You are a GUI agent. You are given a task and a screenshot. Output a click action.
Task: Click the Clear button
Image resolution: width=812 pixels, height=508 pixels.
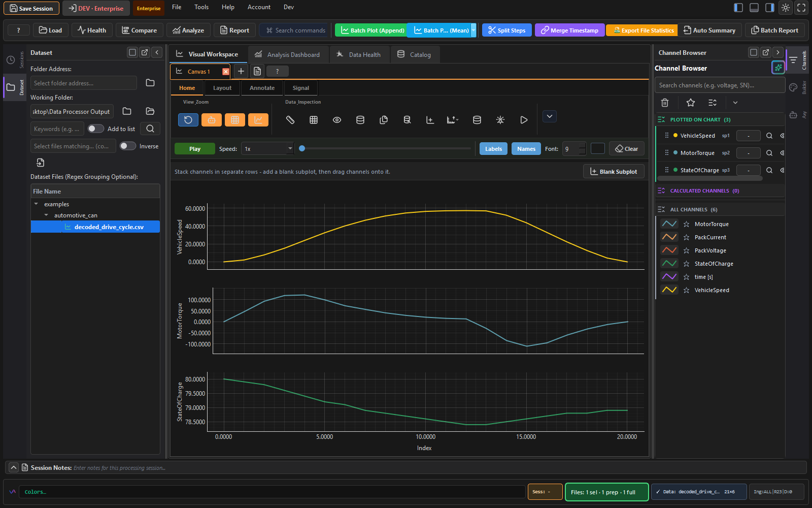(627, 149)
